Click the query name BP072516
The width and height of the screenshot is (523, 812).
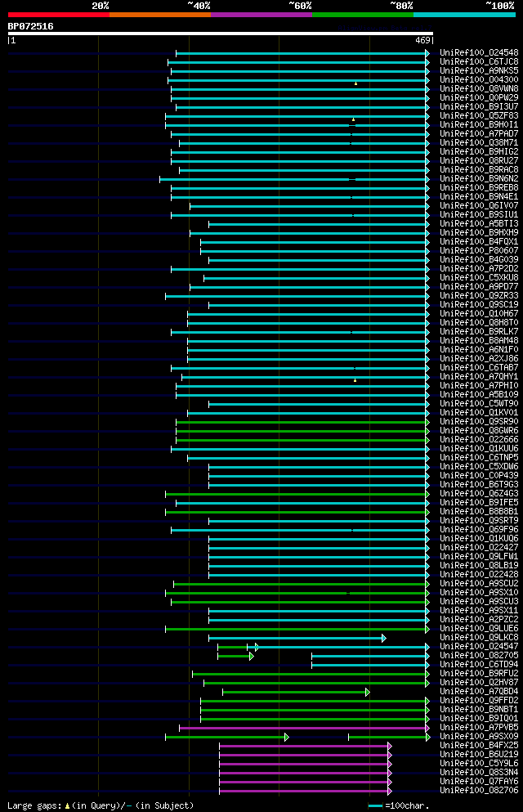[x=30, y=26]
